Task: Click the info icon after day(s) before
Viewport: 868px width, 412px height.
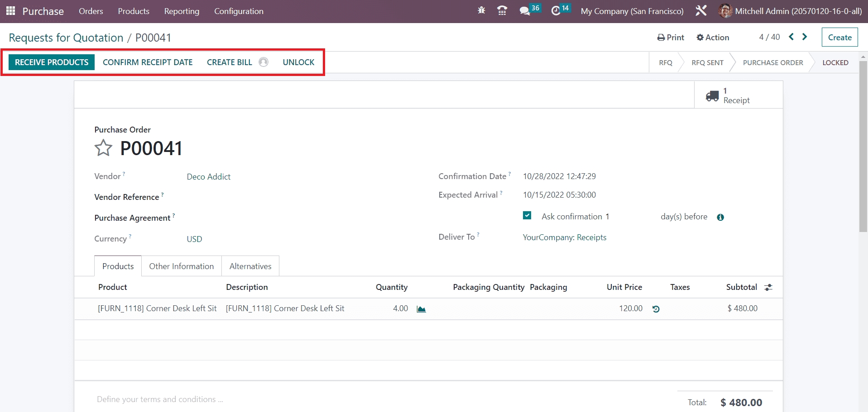Action: [720, 218]
